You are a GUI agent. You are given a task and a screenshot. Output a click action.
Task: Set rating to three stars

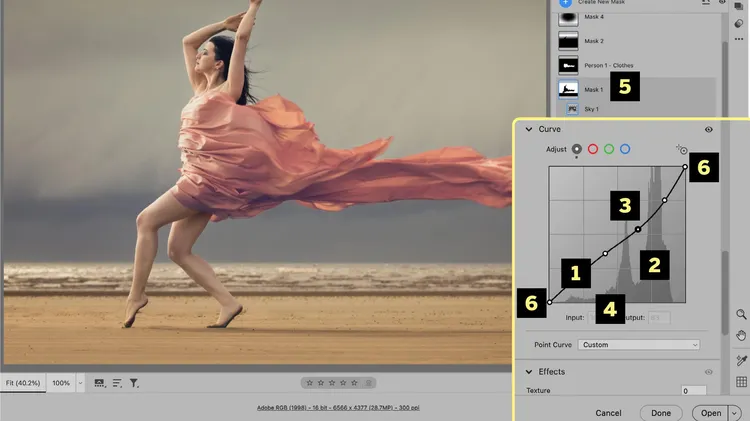point(332,383)
